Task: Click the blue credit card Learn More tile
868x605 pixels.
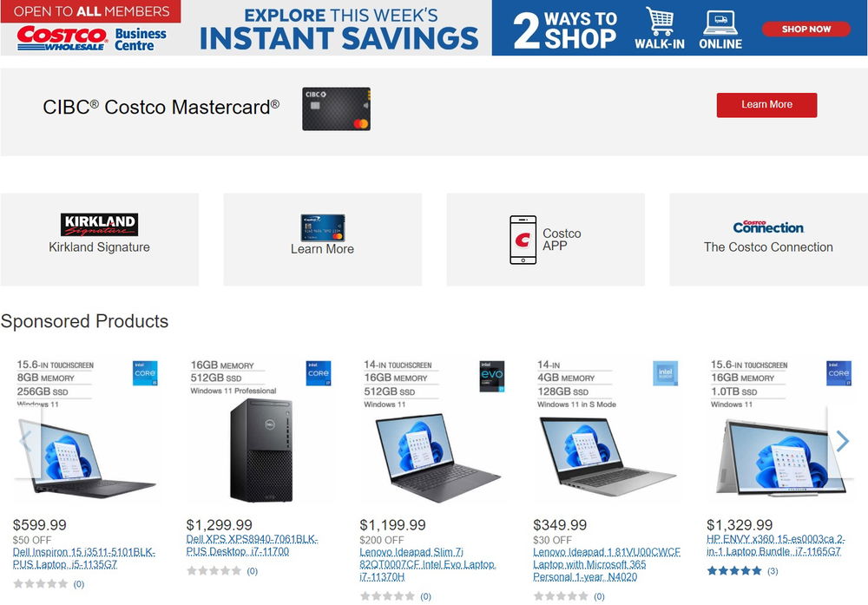Action: [x=323, y=239]
